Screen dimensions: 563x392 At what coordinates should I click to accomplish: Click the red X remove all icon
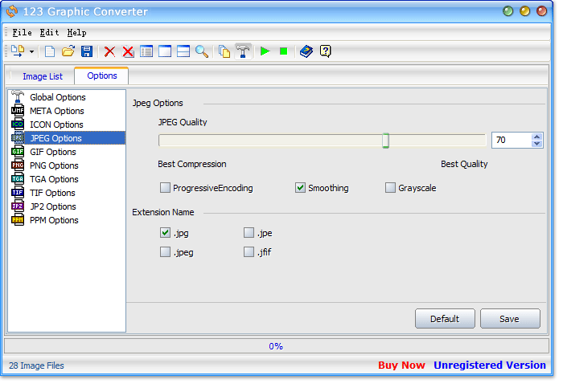click(128, 51)
